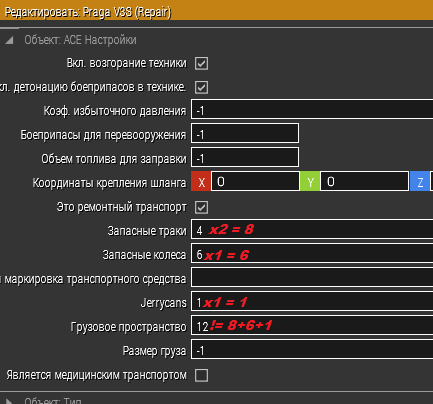Click the Коэф. избыточного давления label
This screenshot has height=404, width=433.
[115, 111]
